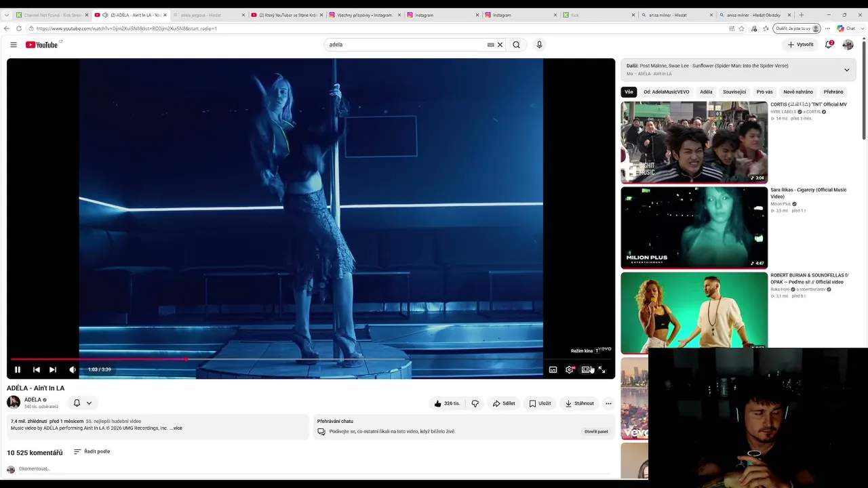Image resolution: width=868 pixels, height=488 pixels.
Task: Save the video with Uložit
Action: [540, 403]
